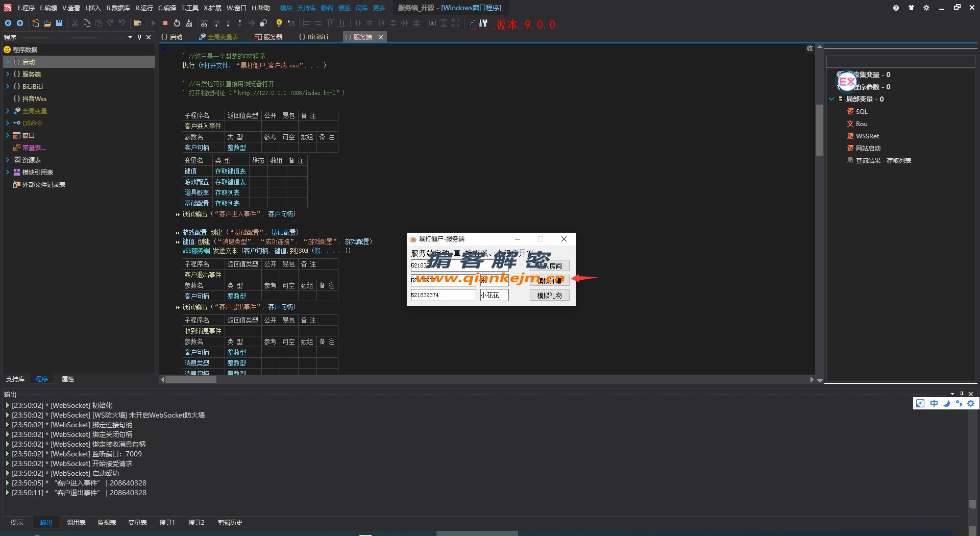The image size is (980, 536).
Task: Click the yellow lightbulb toolbar icon
Action: click(279, 23)
